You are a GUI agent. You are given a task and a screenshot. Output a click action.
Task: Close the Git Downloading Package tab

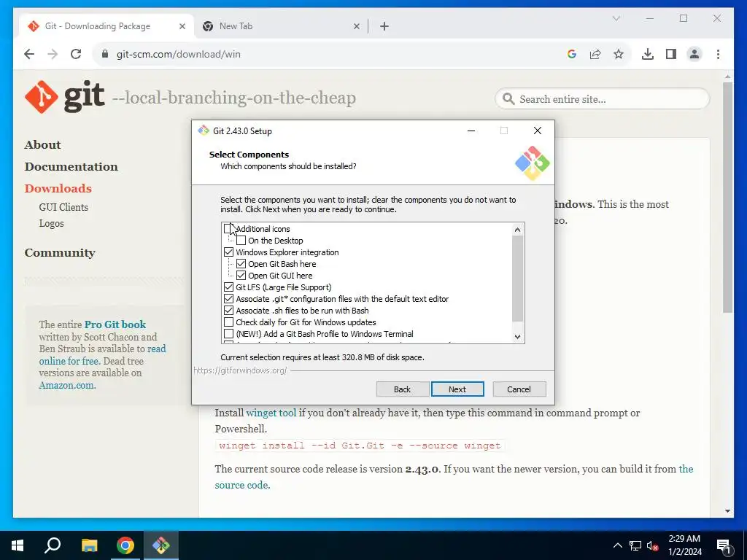(182, 27)
